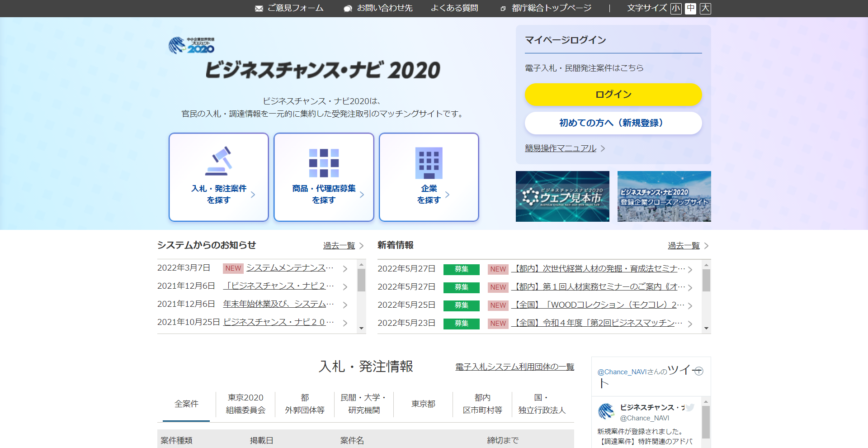Select the 民間・大学・研究機関 tab

364,404
